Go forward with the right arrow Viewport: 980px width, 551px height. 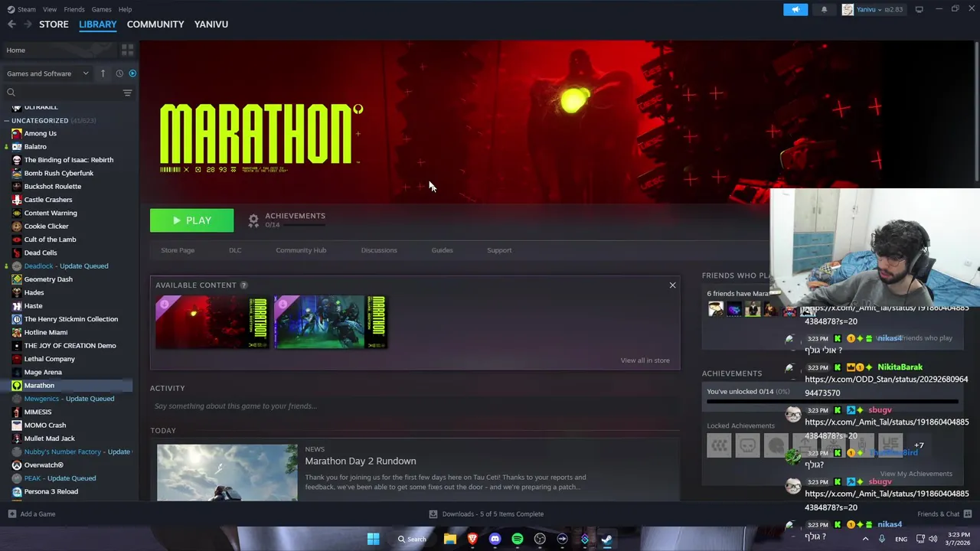28,24
